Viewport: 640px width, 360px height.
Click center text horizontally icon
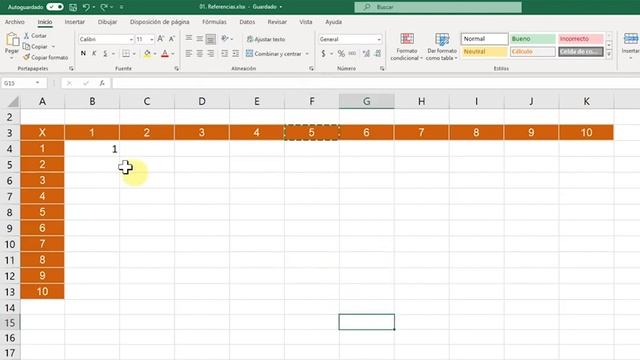coord(200,53)
